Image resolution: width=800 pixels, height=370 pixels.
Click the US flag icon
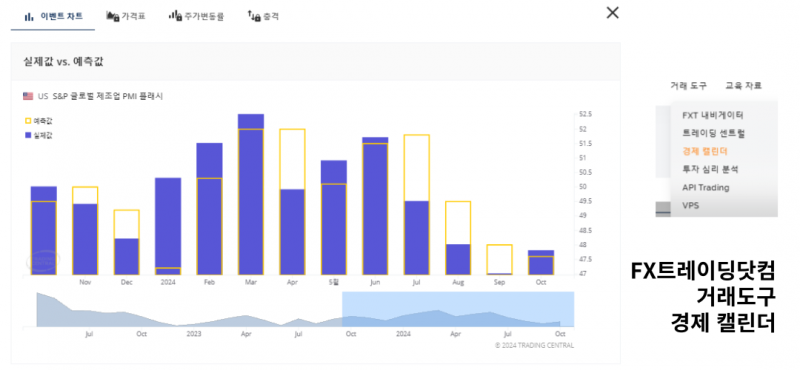point(28,96)
